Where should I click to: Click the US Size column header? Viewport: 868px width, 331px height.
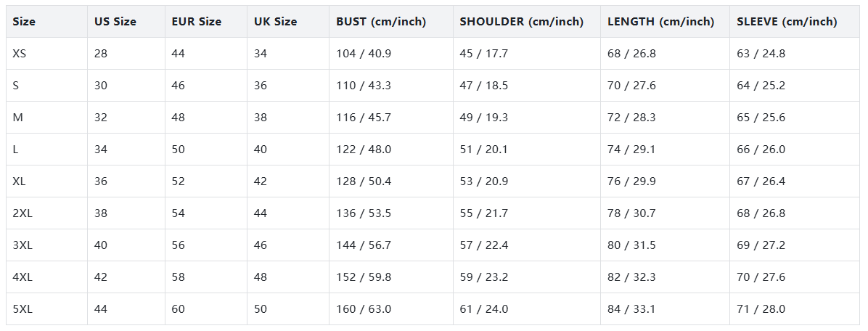point(115,22)
